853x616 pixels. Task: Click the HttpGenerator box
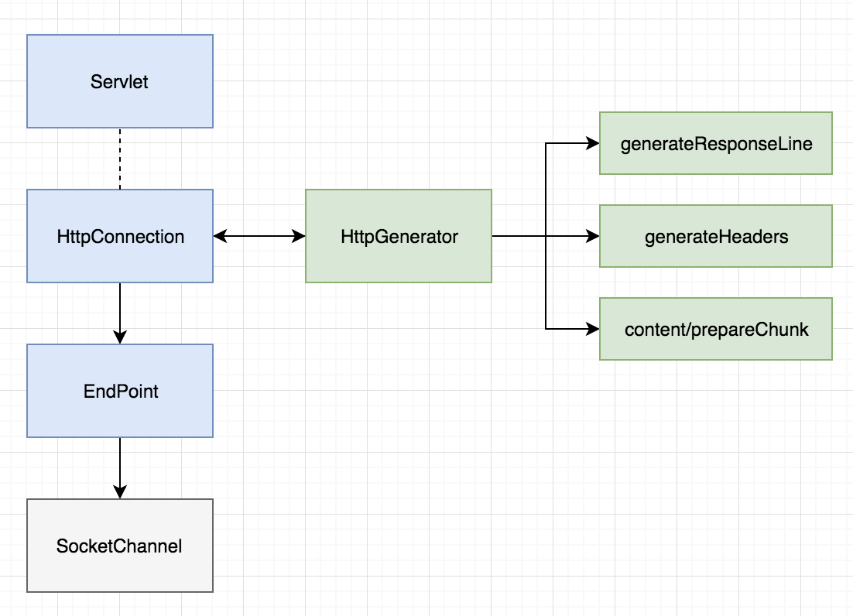tap(399, 236)
